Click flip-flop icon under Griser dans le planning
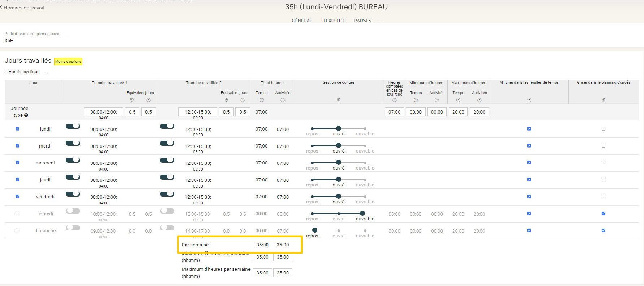The width and height of the screenshot is (644, 286). click(604, 100)
